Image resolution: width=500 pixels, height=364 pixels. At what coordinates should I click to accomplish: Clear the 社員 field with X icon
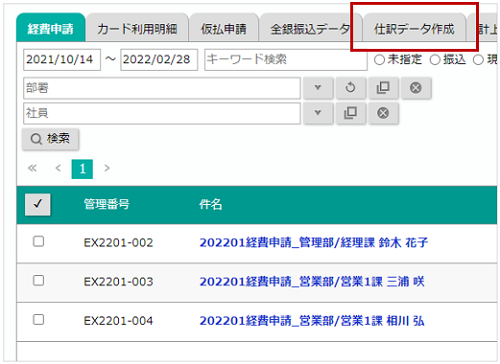383,113
